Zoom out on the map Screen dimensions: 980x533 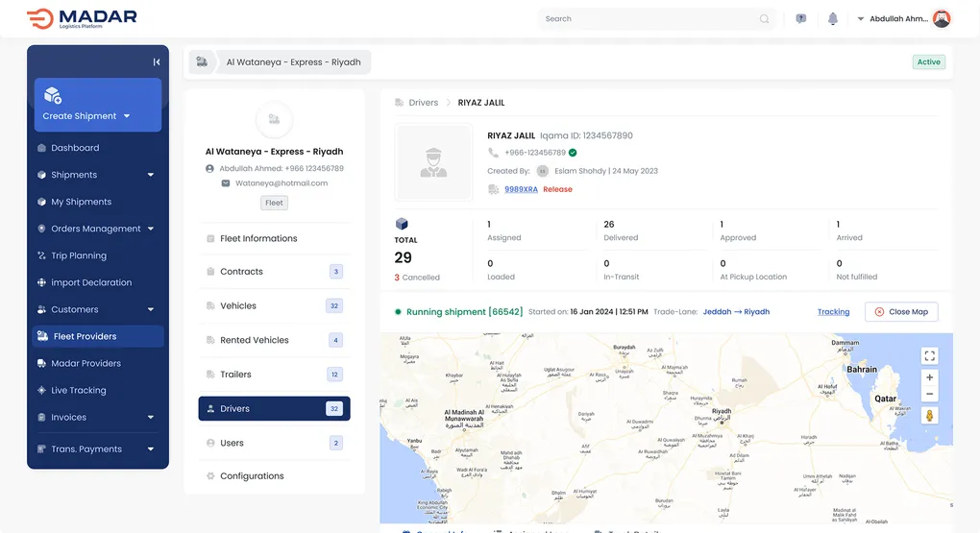[929, 394]
